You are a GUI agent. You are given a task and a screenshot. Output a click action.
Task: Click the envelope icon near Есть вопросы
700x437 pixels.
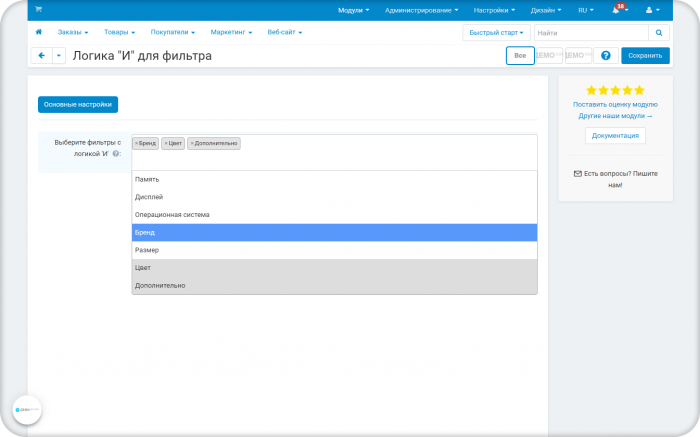578,174
